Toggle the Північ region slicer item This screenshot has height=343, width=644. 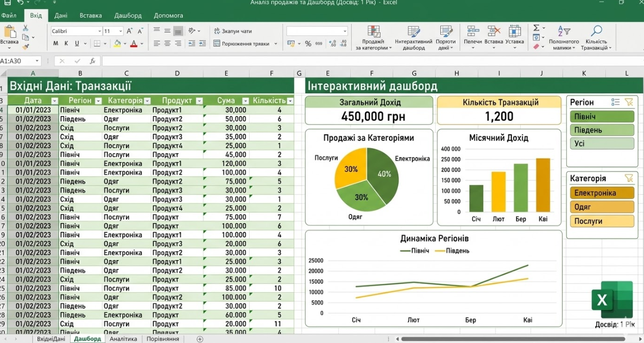coord(602,117)
